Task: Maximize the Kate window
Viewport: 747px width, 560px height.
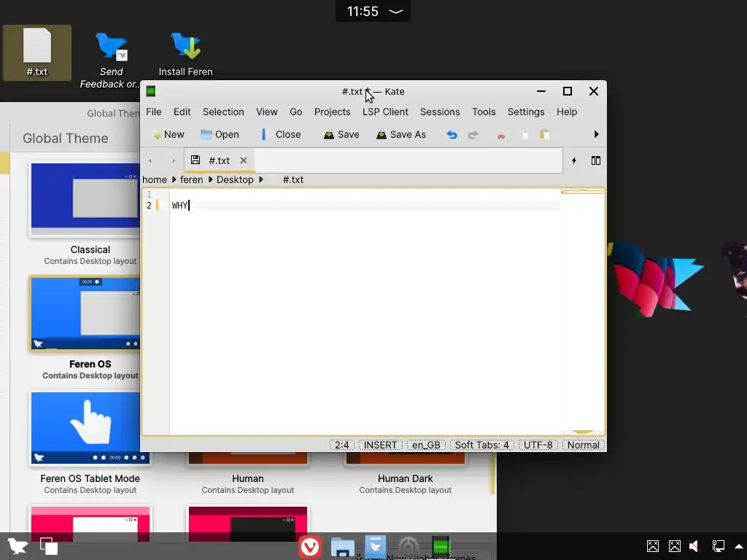Action: coord(568,91)
